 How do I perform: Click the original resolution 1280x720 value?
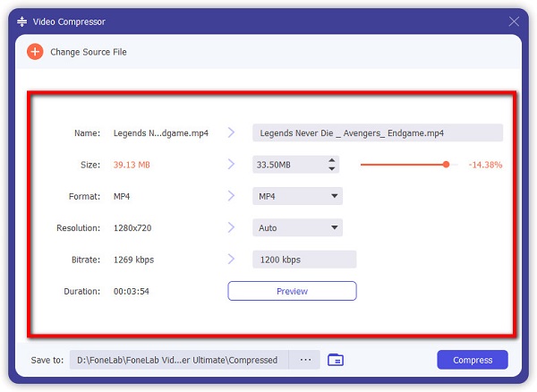(132, 228)
